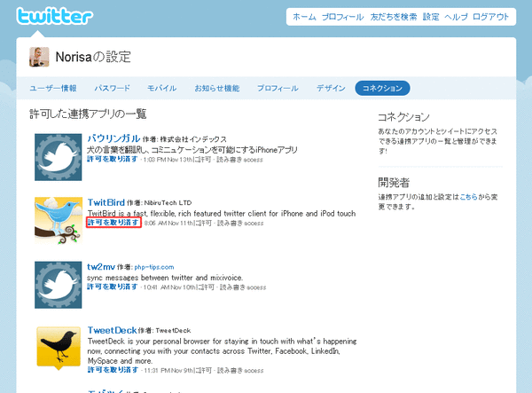532x393 pixels.
Task: Open the Norisa profile avatar
Action: pos(39,57)
